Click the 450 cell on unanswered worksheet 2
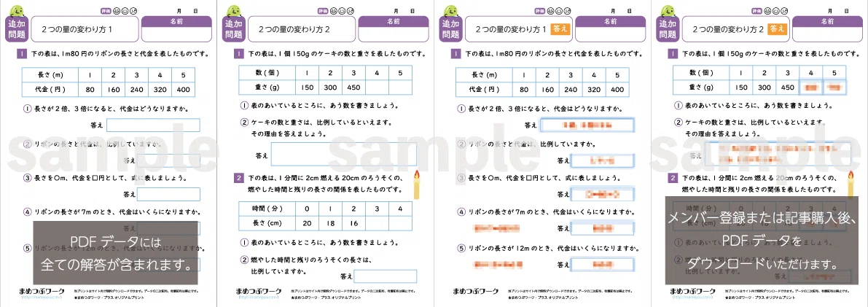 [353, 87]
